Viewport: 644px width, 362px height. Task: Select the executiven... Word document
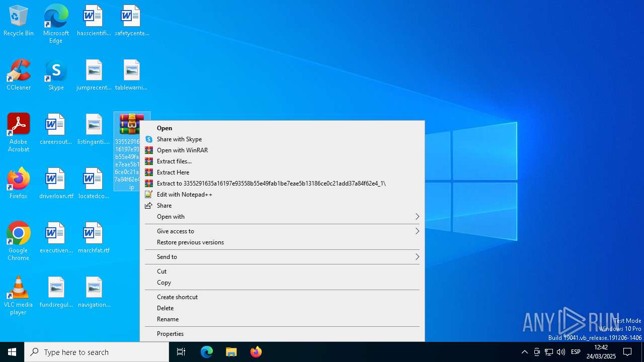pos(56,238)
